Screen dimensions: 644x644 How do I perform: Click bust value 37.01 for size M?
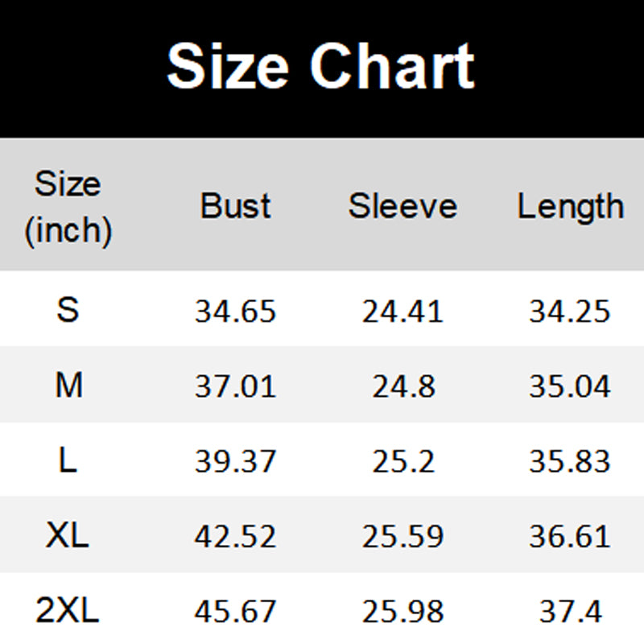click(235, 387)
